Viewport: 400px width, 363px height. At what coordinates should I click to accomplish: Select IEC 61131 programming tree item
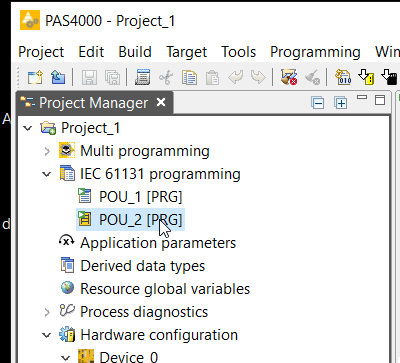click(160, 174)
